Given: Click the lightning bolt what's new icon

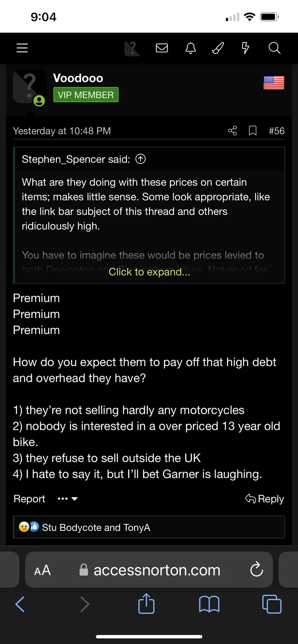Looking at the screenshot, I should [245, 48].
